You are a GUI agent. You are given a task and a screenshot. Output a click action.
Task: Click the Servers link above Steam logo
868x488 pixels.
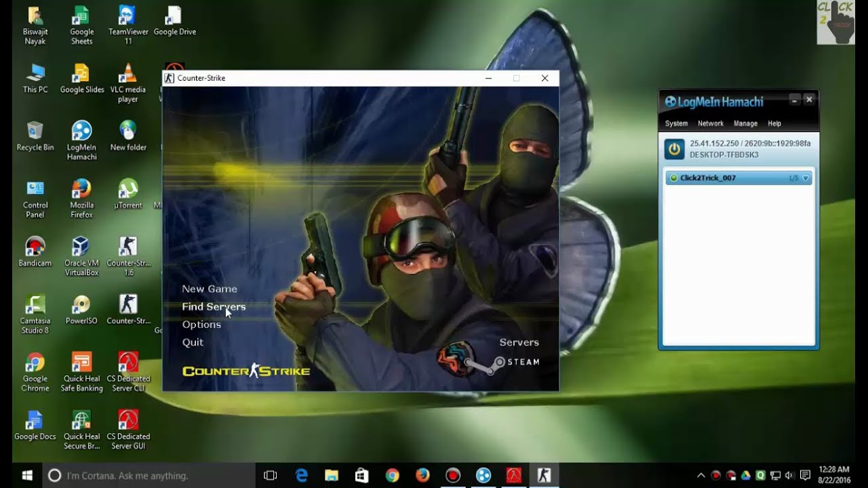click(x=519, y=342)
